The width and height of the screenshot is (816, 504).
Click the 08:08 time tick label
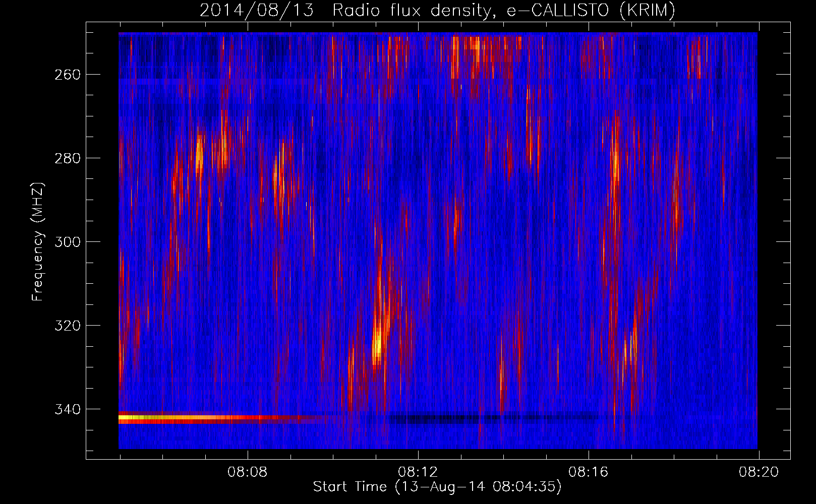click(x=248, y=472)
